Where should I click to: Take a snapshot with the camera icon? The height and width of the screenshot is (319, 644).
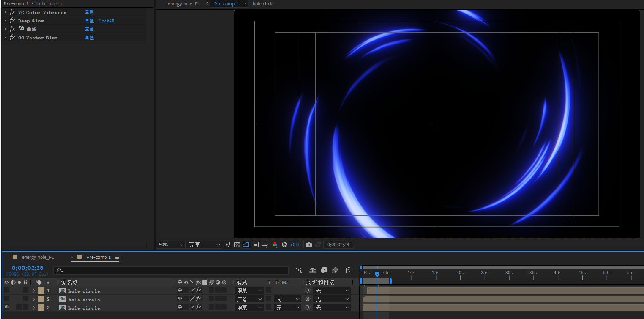[x=309, y=245]
